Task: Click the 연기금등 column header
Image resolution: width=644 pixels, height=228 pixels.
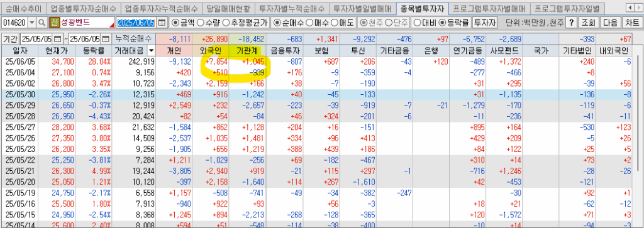Action: click(x=468, y=51)
